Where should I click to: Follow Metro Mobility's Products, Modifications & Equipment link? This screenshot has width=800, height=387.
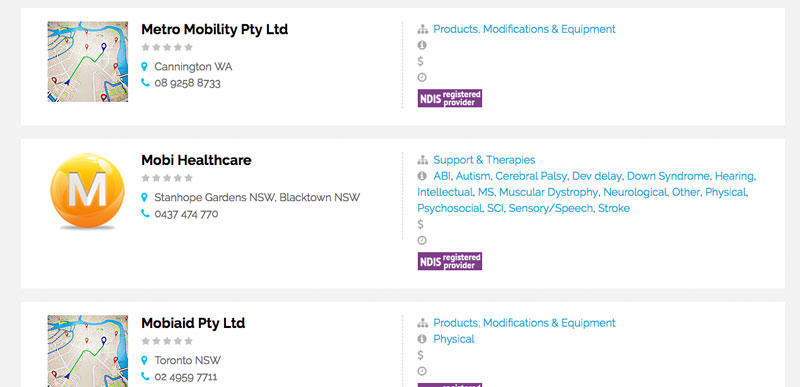pyautogui.click(x=524, y=29)
